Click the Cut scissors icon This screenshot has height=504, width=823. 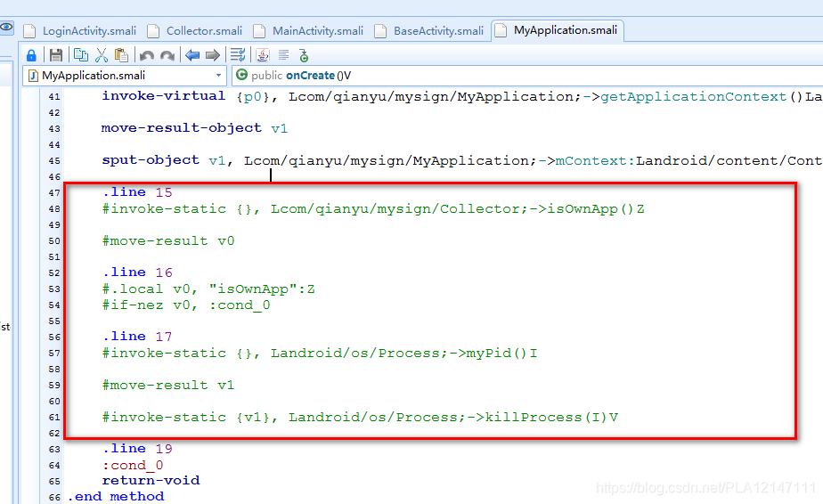click(x=102, y=55)
